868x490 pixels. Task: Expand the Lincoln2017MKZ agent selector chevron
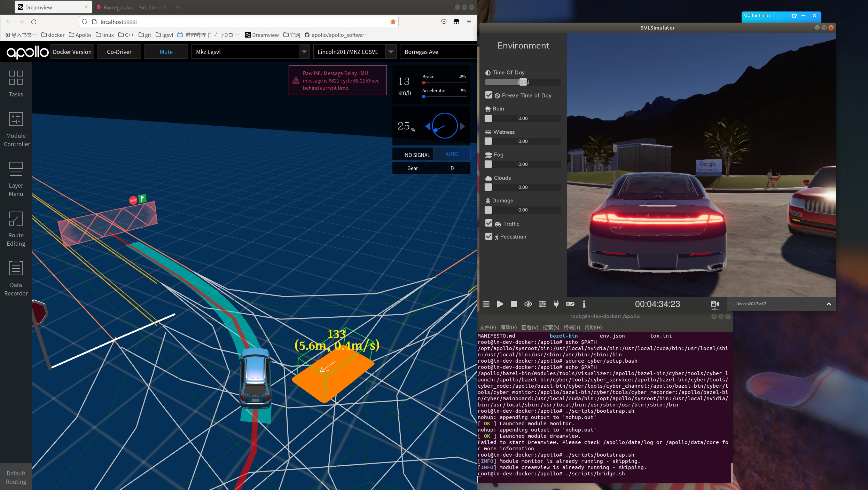pyautogui.click(x=829, y=304)
